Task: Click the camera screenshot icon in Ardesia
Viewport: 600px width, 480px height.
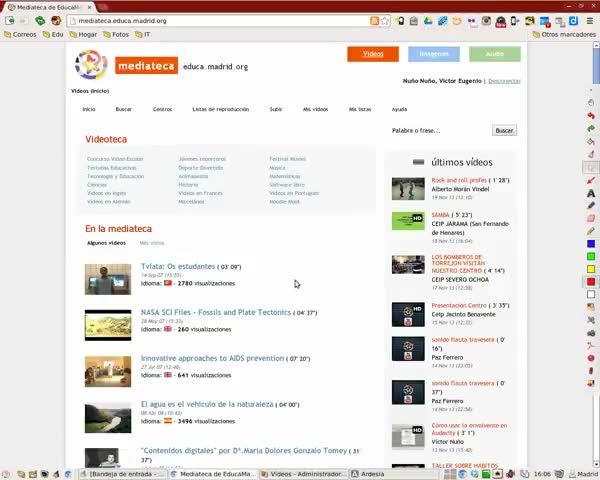Action: click(x=591, y=333)
